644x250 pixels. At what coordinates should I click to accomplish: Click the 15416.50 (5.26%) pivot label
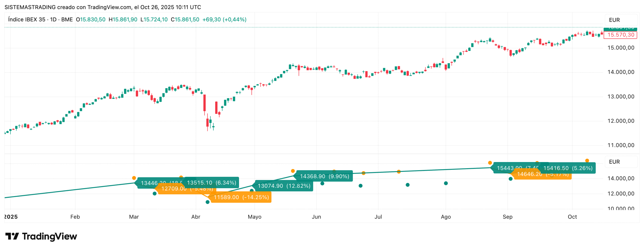tap(568, 168)
